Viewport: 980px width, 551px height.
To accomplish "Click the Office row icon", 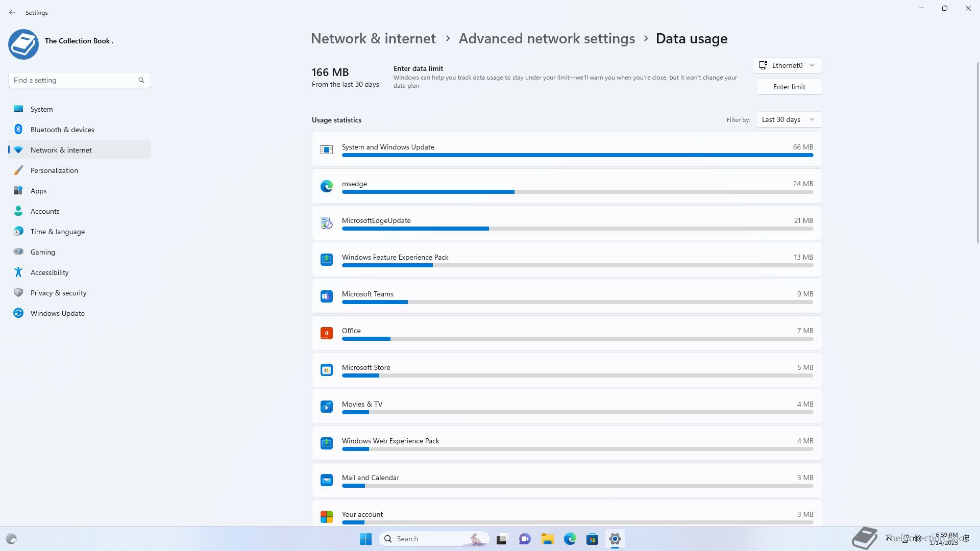I will point(327,333).
